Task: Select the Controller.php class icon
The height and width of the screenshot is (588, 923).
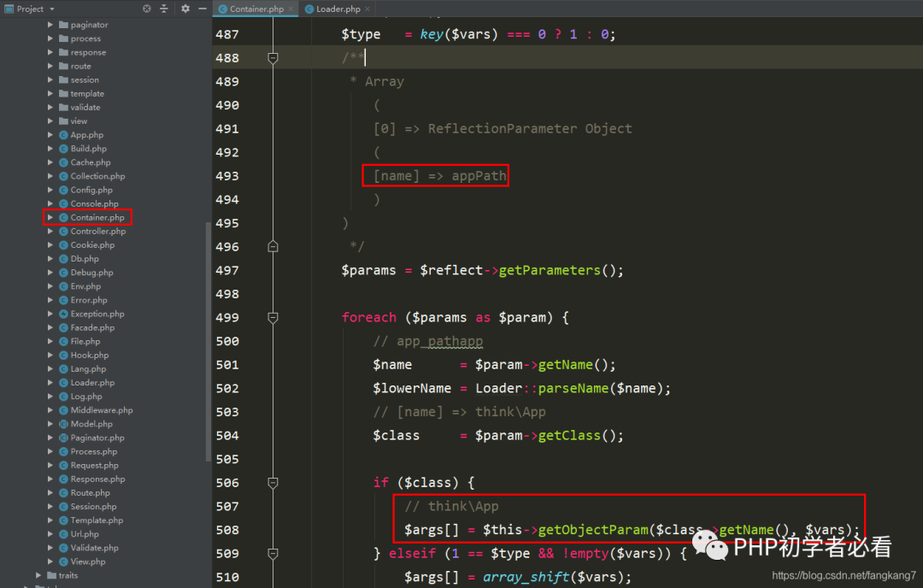Action: [x=63, y=232]
